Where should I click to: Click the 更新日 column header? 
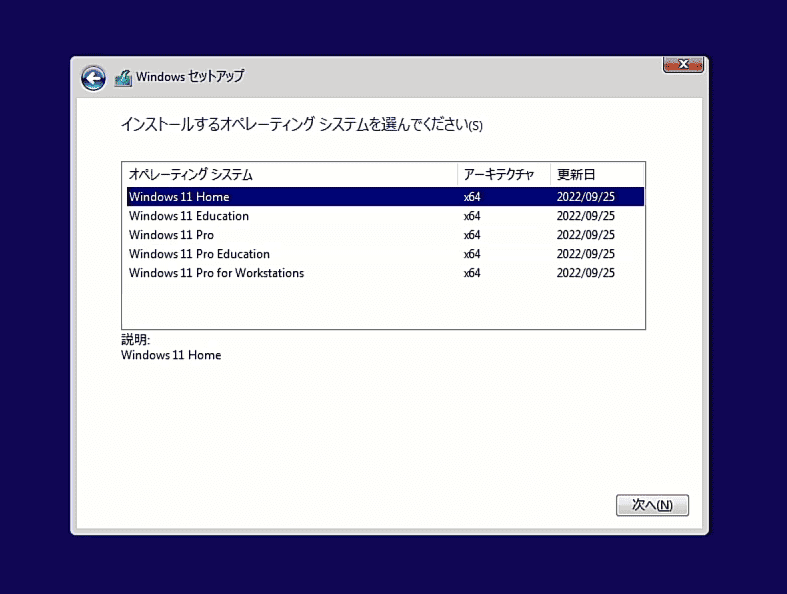pyautogui.click(x=597, y=175)
